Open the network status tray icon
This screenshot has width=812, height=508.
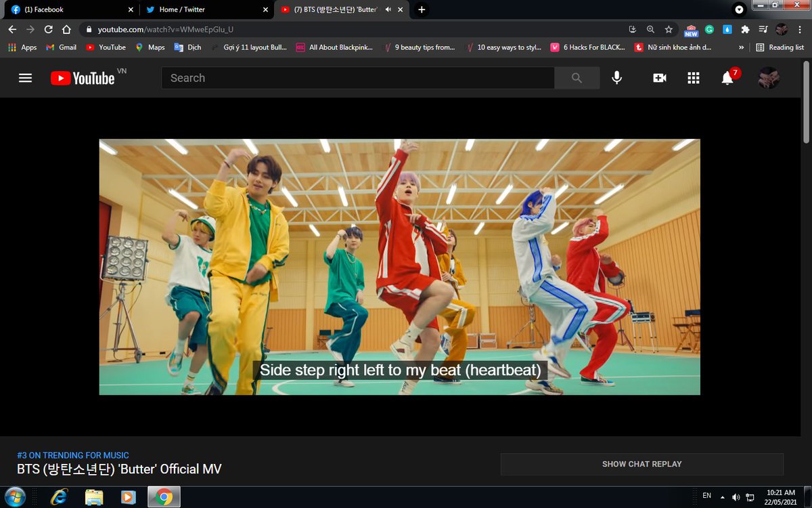tap(750, 497)
